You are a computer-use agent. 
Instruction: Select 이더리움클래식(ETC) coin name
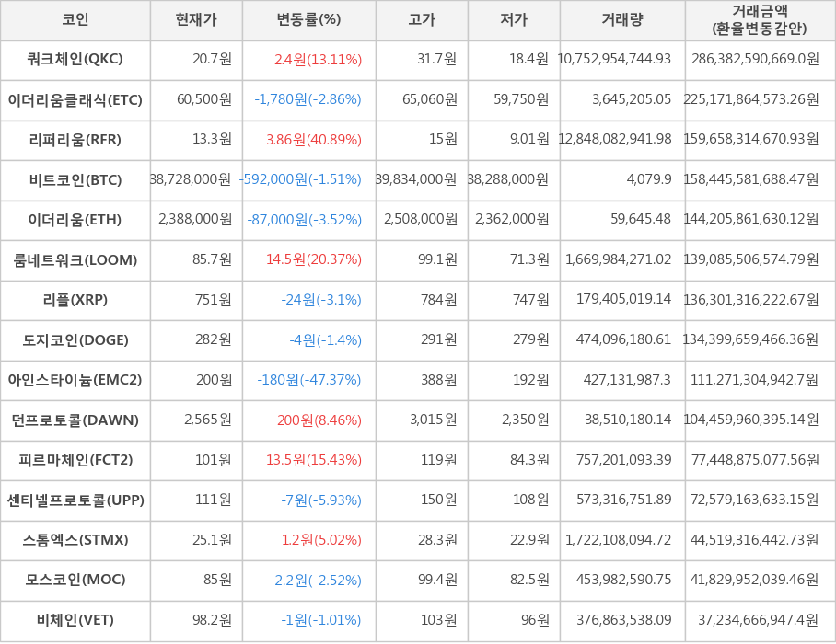(75, 100)
